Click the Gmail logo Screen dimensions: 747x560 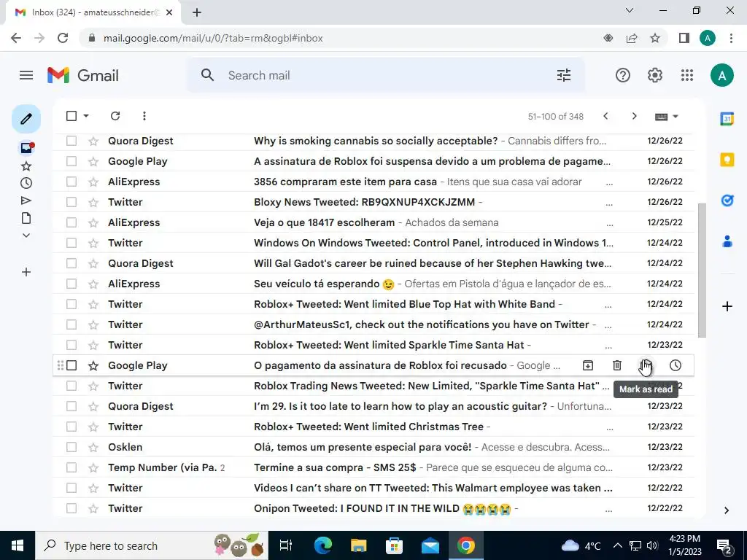83,75
